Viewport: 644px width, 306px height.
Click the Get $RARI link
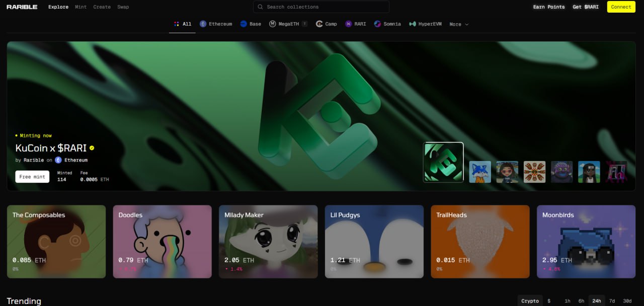tap(586, 7)
